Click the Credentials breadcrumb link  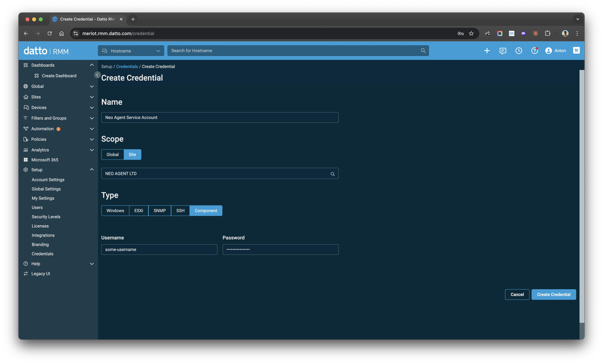(127, 66)
